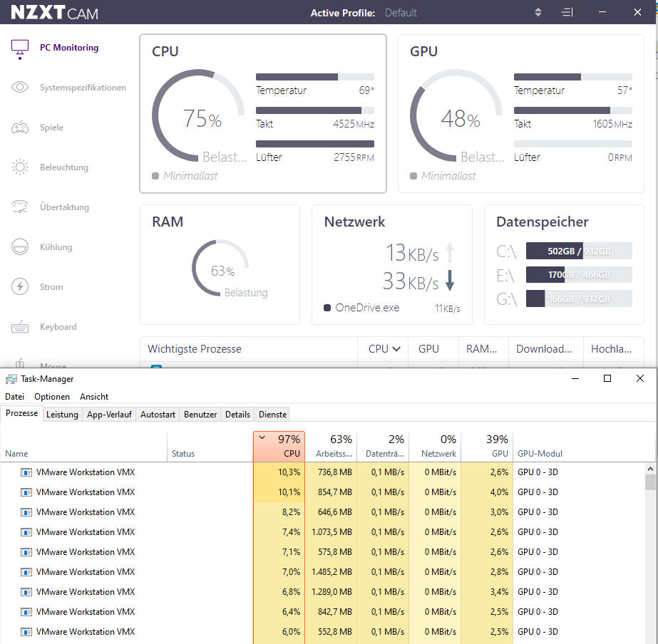Image resolution: width=658 pixels, height=644 pixels.
Task: Click the Default active profile name
Action: coord(401,13)
